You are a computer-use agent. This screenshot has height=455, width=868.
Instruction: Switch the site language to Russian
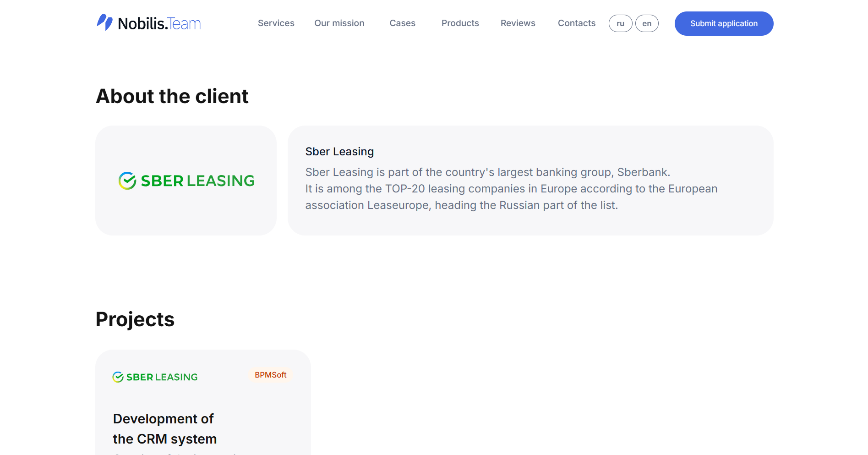coord(620,23)
